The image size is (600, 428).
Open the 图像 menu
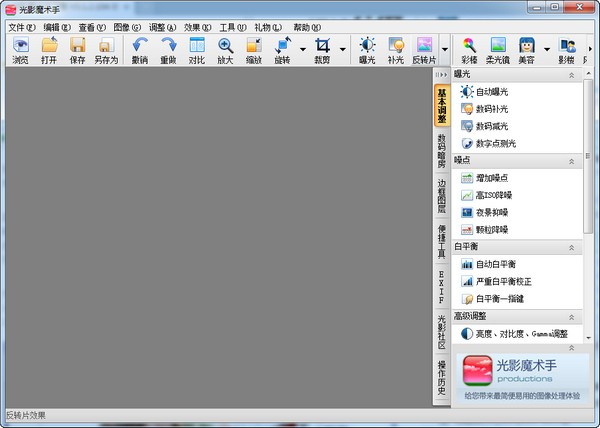pyautogui.click(x=127, y=27)
